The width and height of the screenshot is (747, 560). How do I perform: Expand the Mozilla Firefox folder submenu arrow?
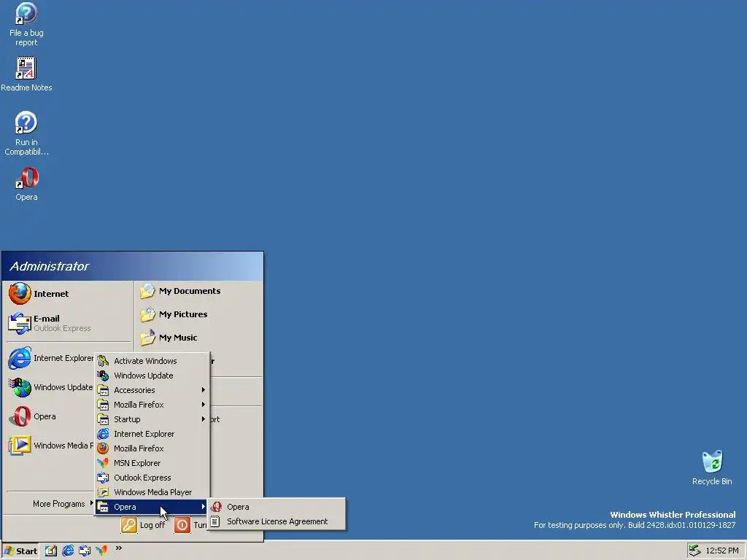[x=204, y=404]
